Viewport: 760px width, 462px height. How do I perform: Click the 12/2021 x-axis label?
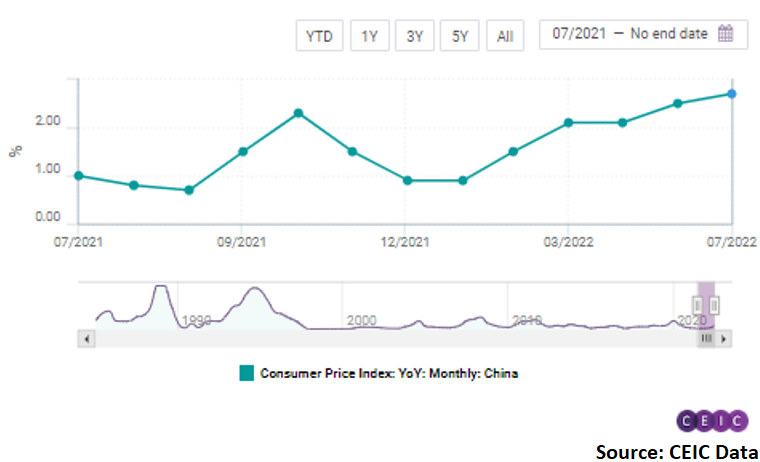405,241
